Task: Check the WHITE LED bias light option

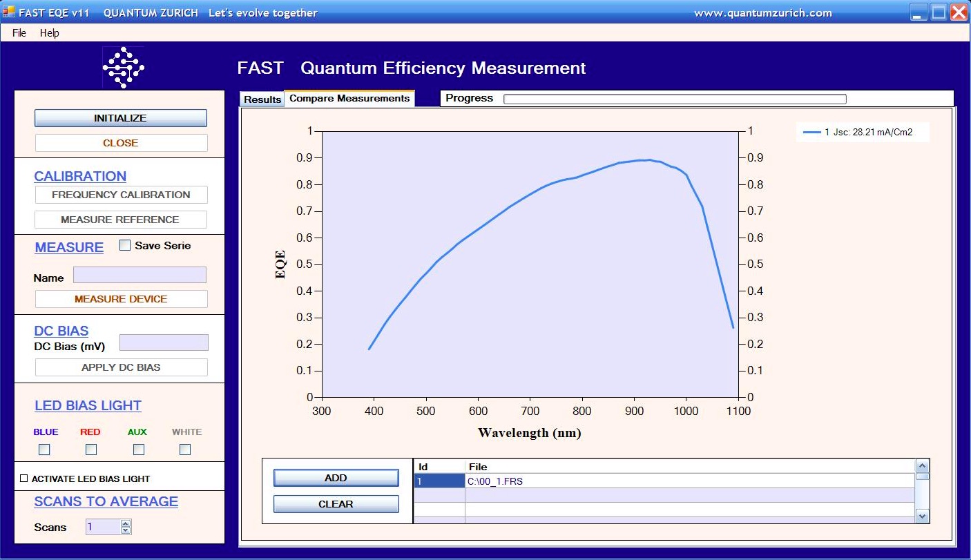Action: (x=184, y=450)
